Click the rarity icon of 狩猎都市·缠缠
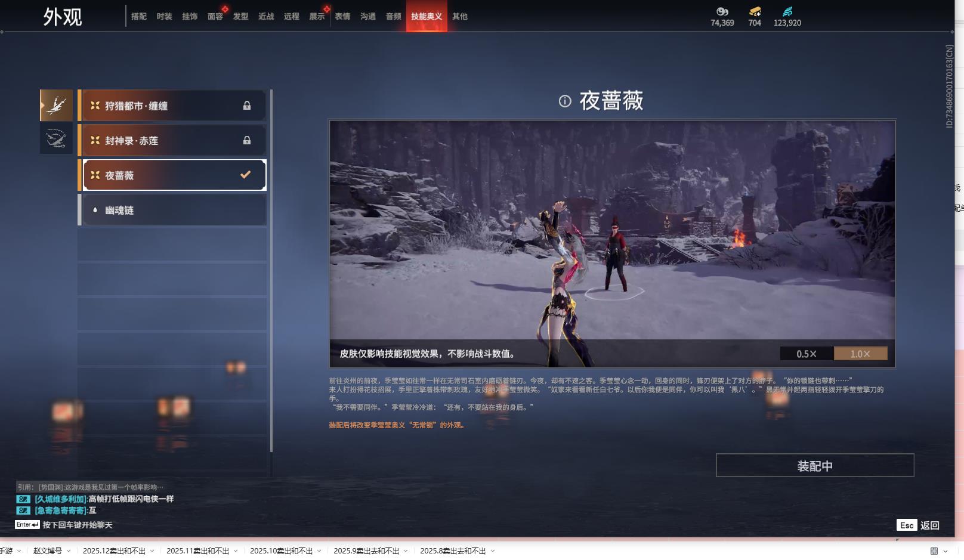 click(95, 106)
